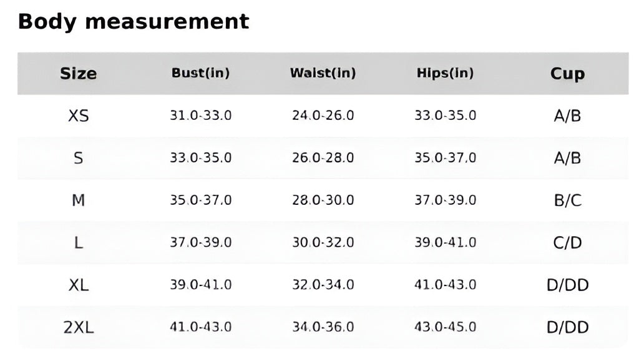Click waist value 24.0-26.0
The image size is (644, 361).
(x=323, y=116)
